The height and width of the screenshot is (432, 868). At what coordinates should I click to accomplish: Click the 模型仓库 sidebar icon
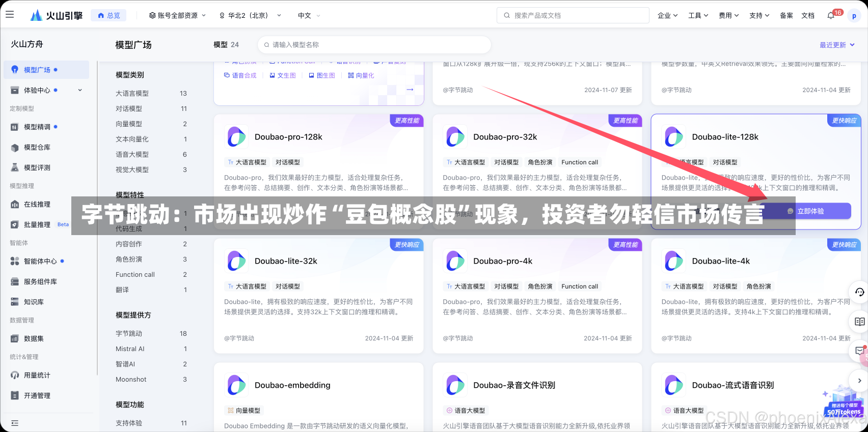(15, 147)
